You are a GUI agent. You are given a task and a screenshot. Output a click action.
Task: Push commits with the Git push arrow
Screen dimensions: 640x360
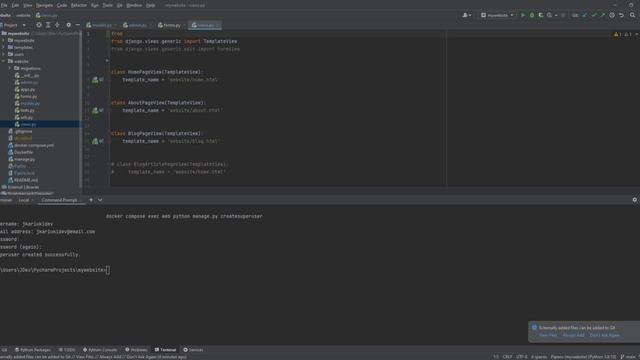point(603,15)
